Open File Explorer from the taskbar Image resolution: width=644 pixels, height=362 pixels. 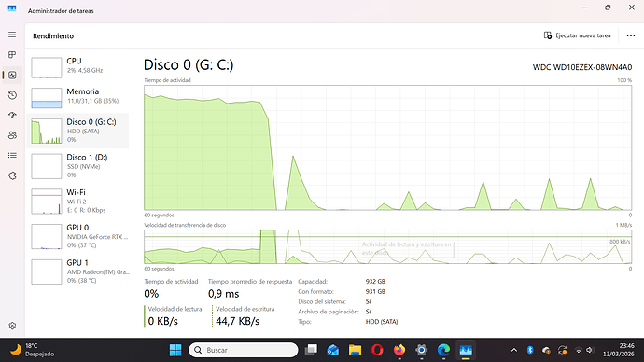[x=355, y=350]
